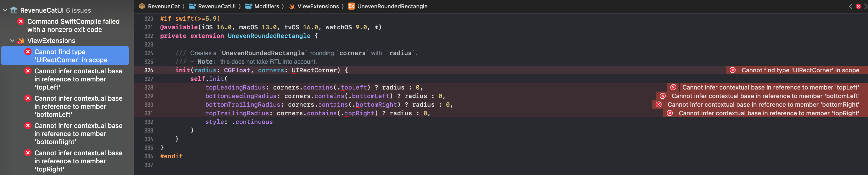Click inline error icon for 'bottomRight' message
The image size is (868, 175).
658,104
